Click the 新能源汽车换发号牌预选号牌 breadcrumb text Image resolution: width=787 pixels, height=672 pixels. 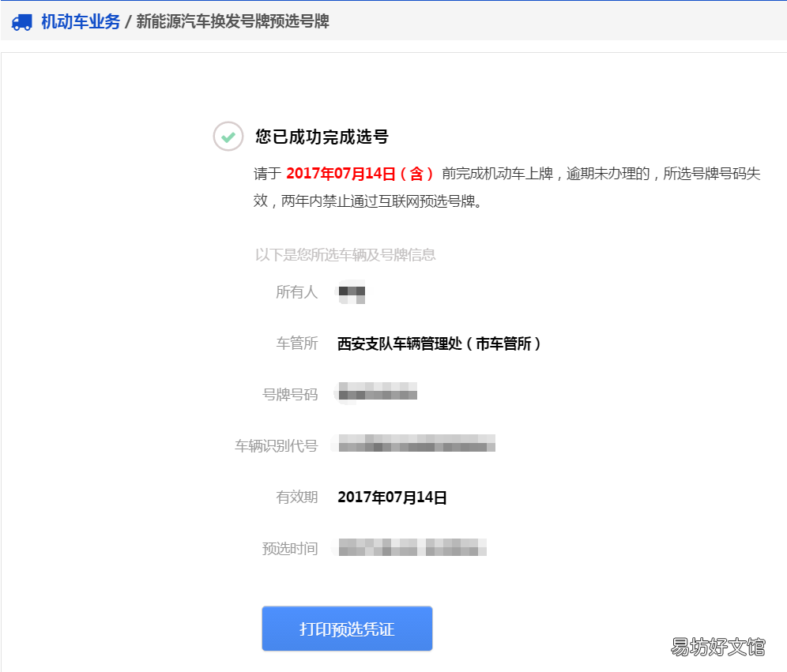tap(233, 21)
